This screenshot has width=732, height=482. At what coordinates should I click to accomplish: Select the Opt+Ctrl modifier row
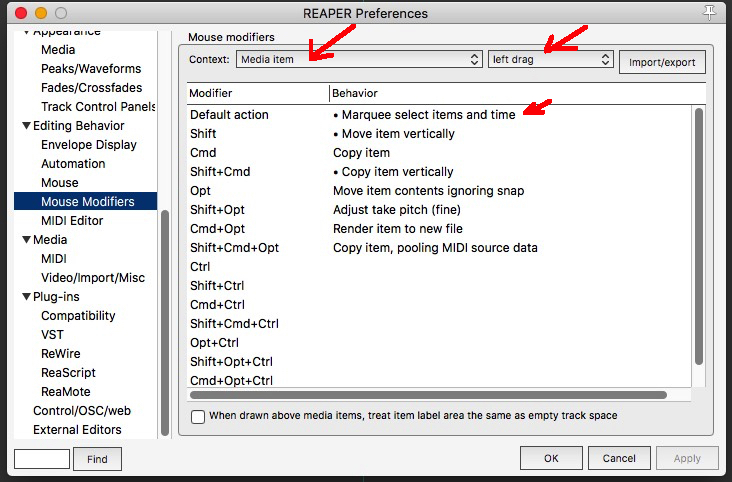tap(439, 342)
